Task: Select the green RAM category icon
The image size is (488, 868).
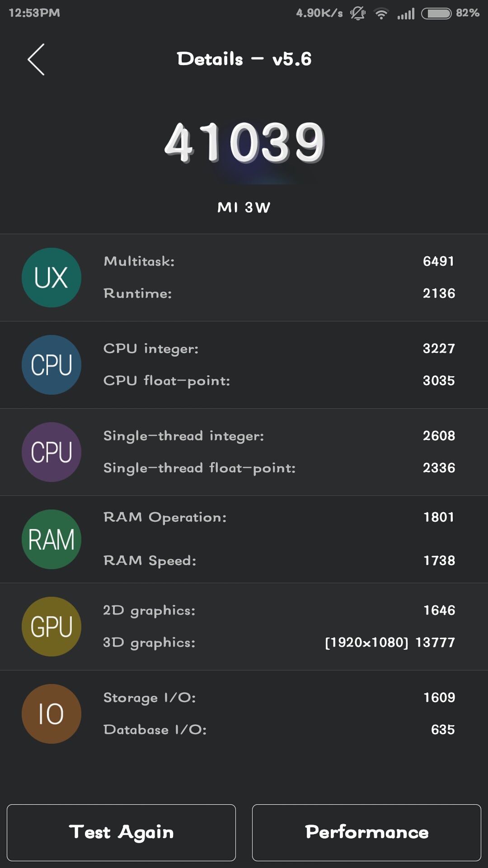Action: tap(52, 539)
